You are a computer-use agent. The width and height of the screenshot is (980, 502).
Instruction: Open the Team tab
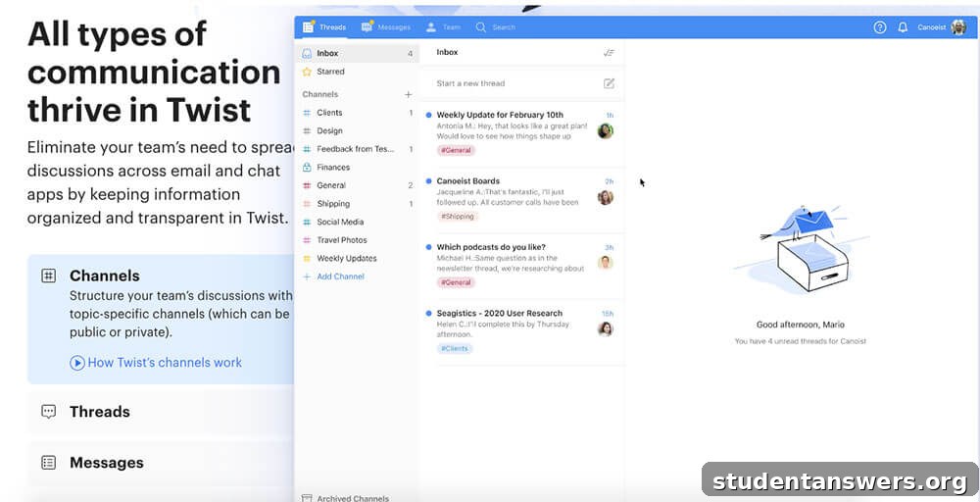click(x=443, y=27)
